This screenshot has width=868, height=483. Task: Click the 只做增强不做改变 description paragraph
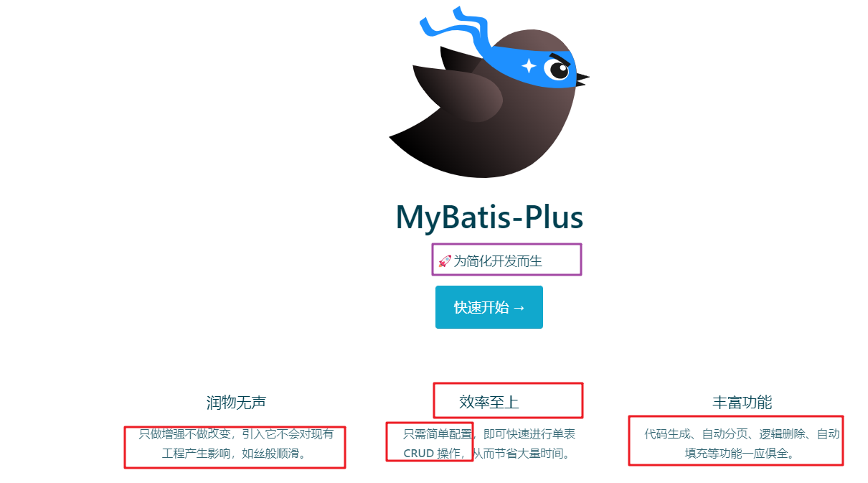coord(236,444)
